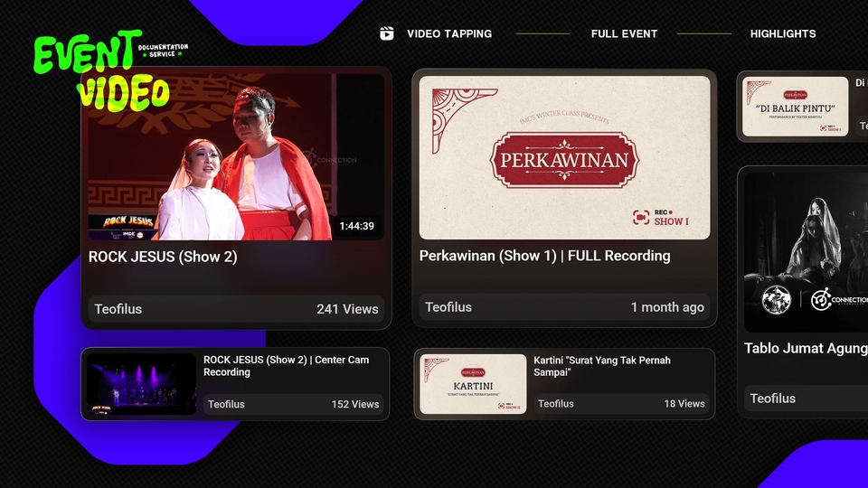Screen dimensions: 868x488
Task: Click the 1 month ago text
Action: tap(667, 307)
